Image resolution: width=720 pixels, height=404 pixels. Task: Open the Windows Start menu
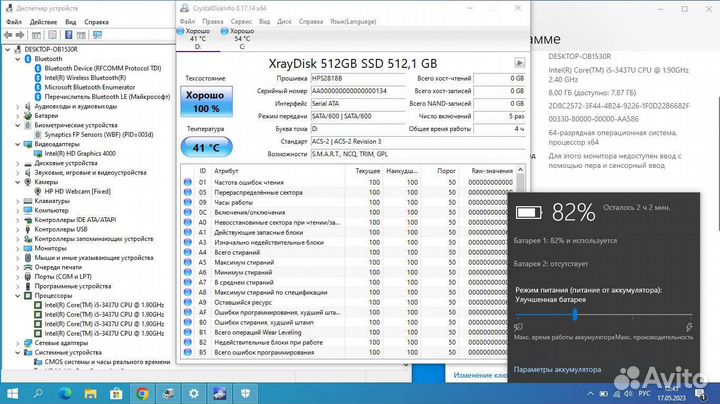12,393
